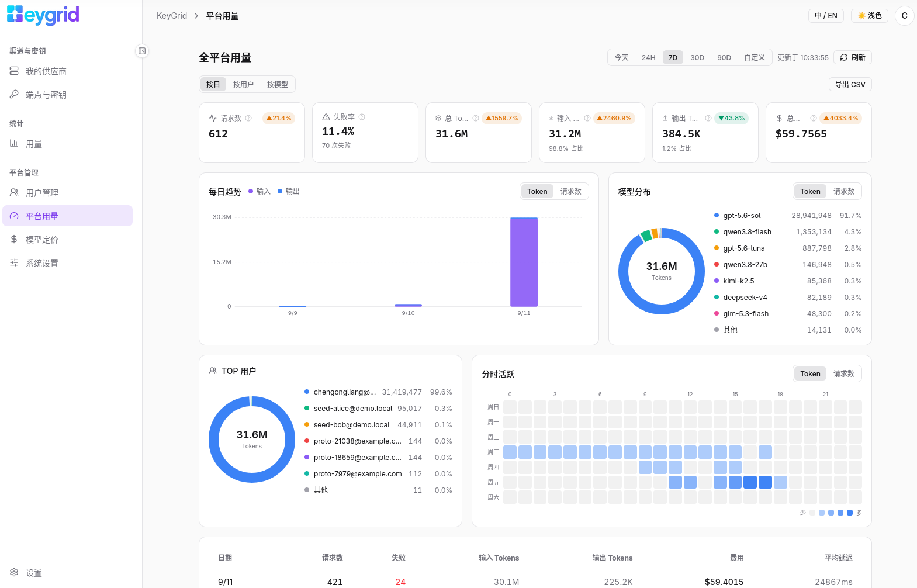This screenshot has width=917, height=588.
Task: Open 模型定价 pricing page
Action: pyautogui.click(x=67, y=240)
